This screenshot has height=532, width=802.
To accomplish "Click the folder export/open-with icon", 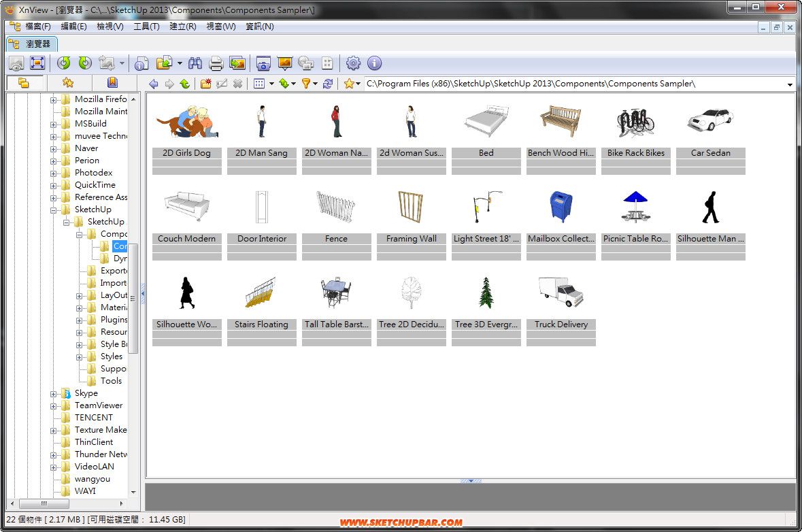I will (x=164, y=63).
